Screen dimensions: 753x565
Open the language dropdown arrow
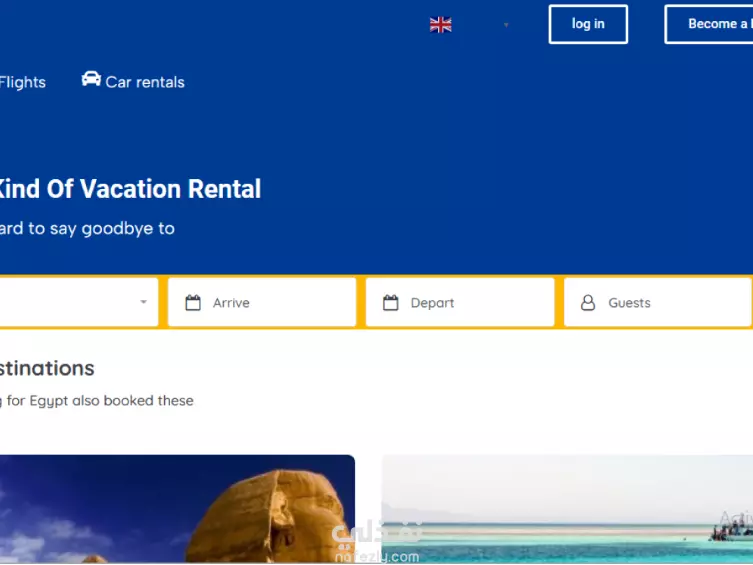[x=506, y=25]
